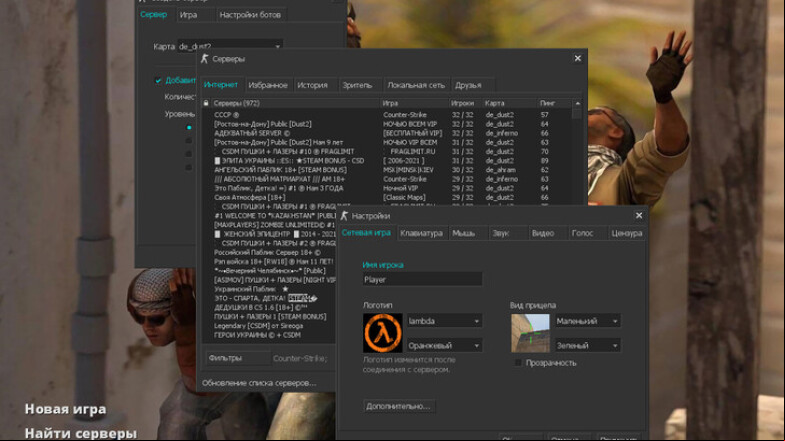This screenshot has height=441, width=785.
Task: Select the #1 WELCOME TO *KAZAKHSTAN* row
Action: pos(269,216)
